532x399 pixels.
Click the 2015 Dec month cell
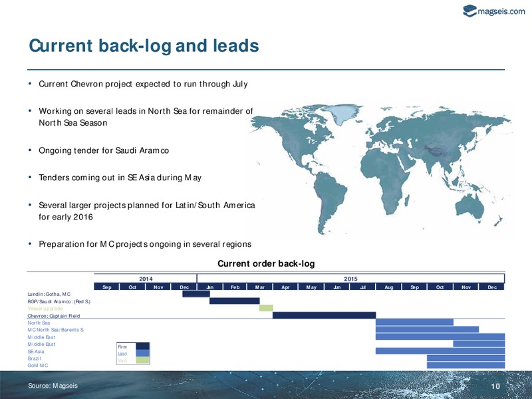click(x=491, y=287)
